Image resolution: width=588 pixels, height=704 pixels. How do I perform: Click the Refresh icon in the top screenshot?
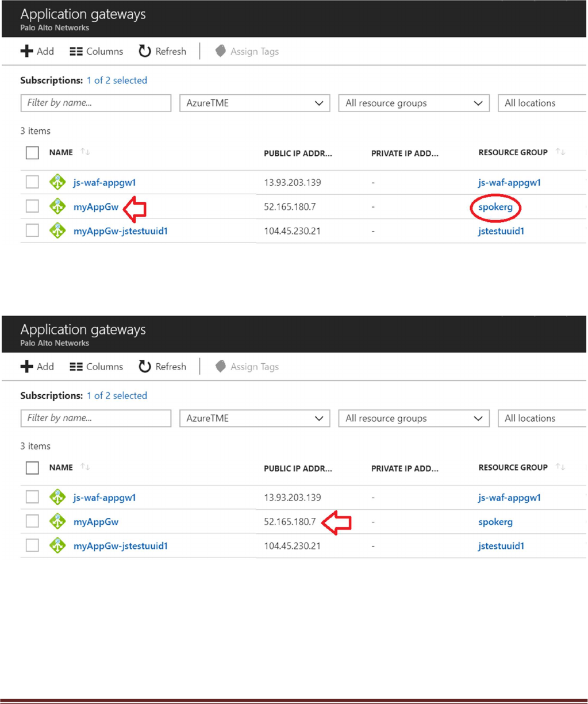click(x=145, y=51)
